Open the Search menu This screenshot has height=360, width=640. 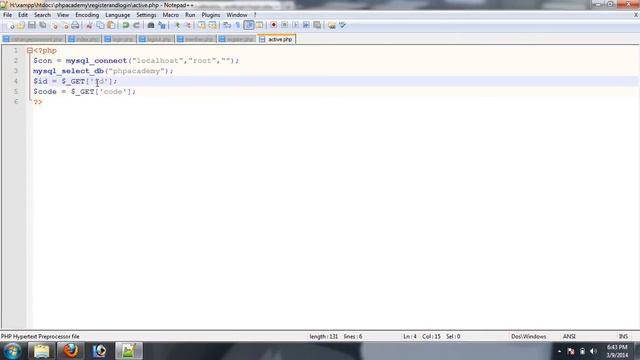[42, 15]
